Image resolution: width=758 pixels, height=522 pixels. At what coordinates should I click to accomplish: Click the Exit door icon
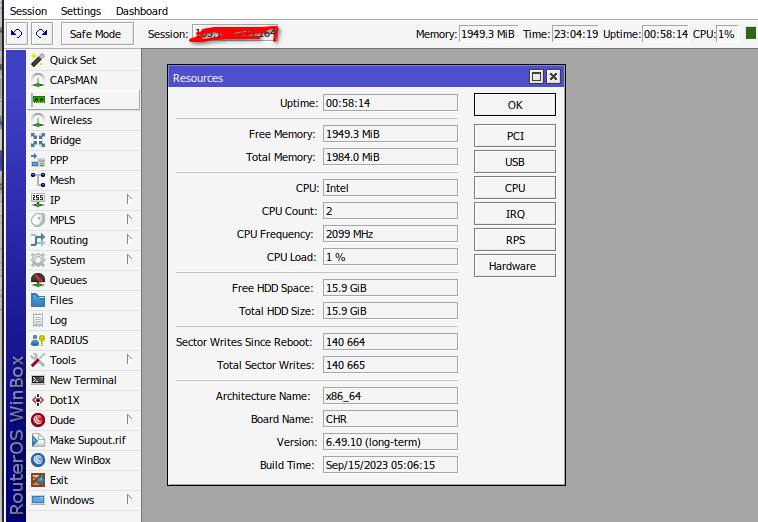click(38, 480)
